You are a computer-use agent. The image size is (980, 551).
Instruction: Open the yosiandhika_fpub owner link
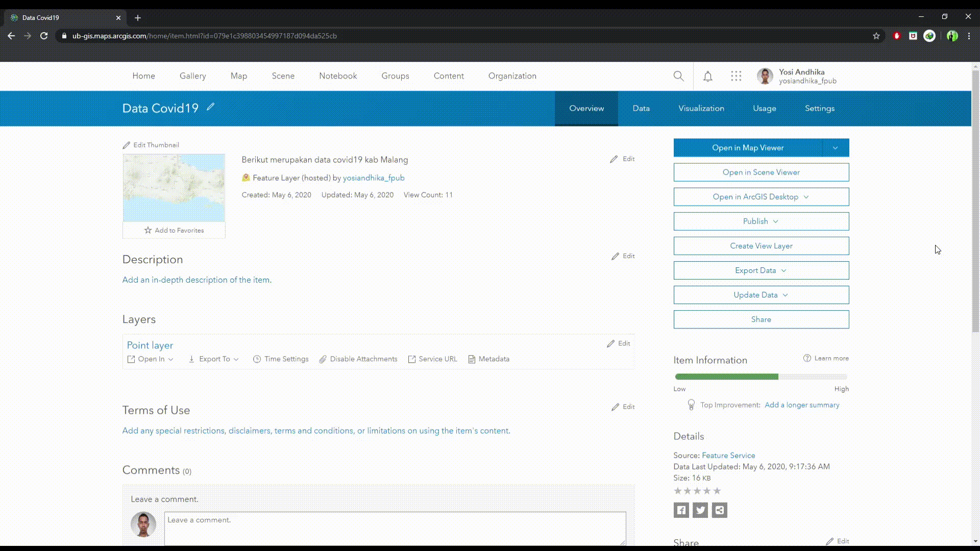coord(374,178)
